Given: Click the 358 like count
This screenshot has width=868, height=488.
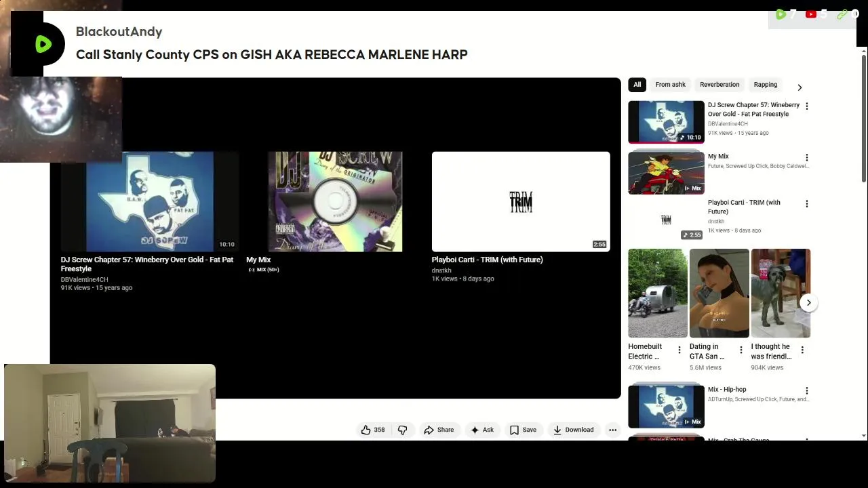Looking at the screenshot, I should coord(379,430).
